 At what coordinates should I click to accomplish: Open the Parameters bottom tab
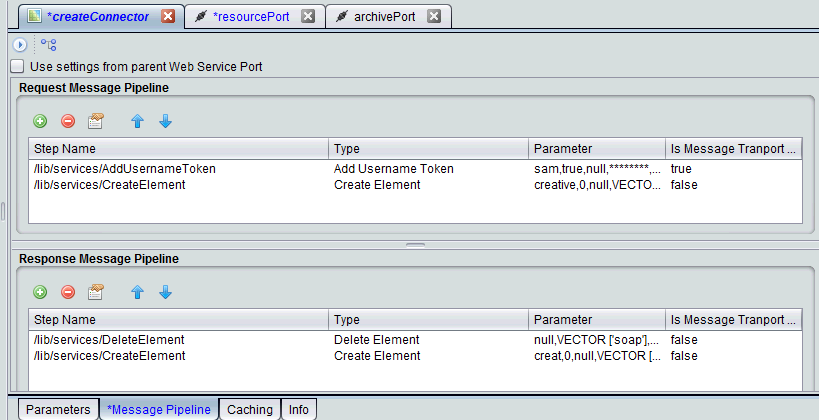point(58,410)
